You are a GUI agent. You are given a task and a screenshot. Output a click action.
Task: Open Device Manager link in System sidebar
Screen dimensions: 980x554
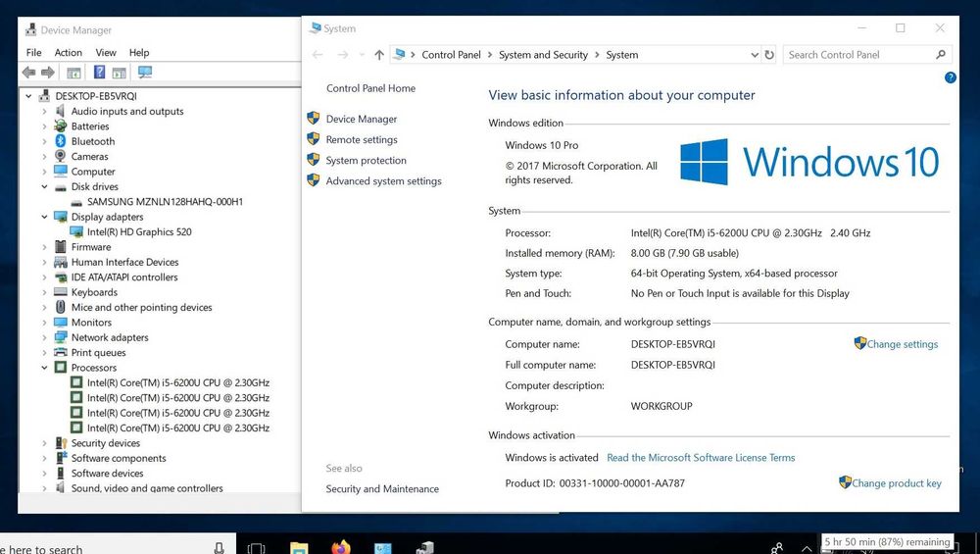tap(362, 119)
